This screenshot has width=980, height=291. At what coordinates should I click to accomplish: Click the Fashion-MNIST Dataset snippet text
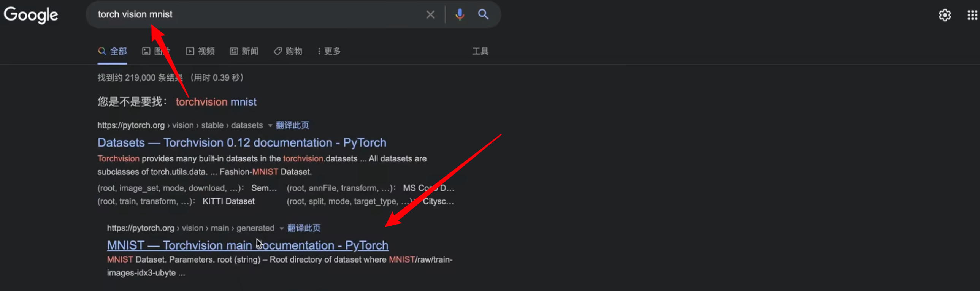(266, 172)
